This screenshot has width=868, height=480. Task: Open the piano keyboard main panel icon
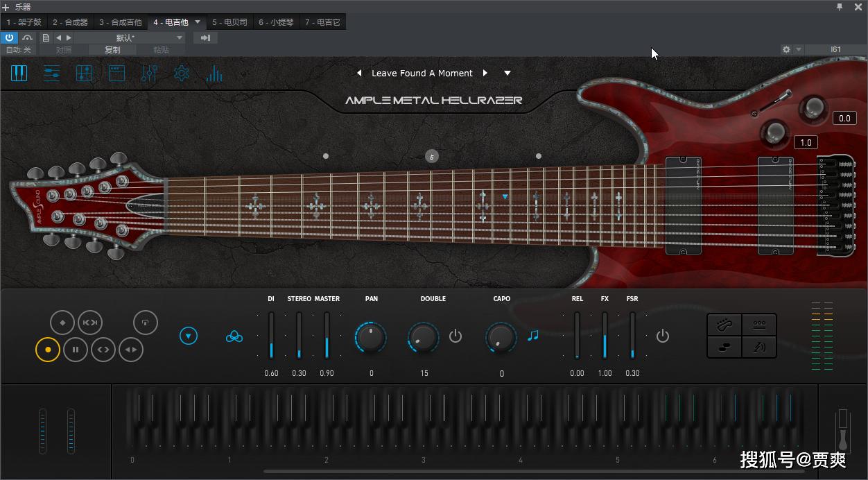[19, 73]
